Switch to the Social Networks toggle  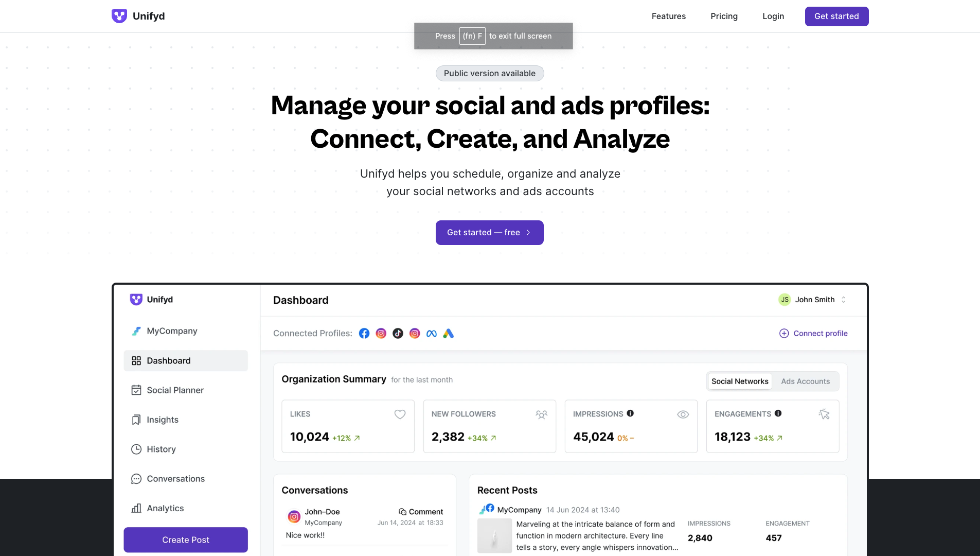740,381
